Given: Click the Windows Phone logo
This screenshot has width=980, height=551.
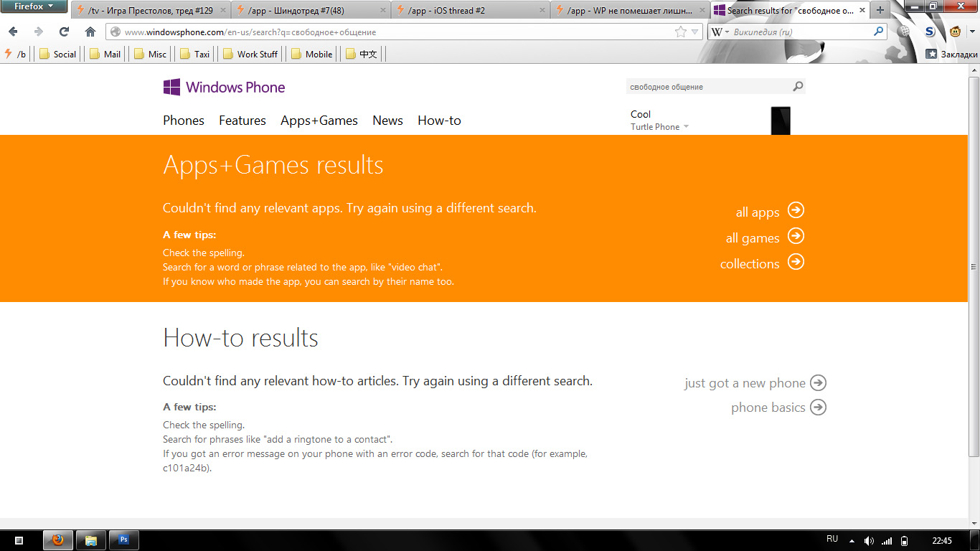Looking at the screenshot, I should 224,88.
